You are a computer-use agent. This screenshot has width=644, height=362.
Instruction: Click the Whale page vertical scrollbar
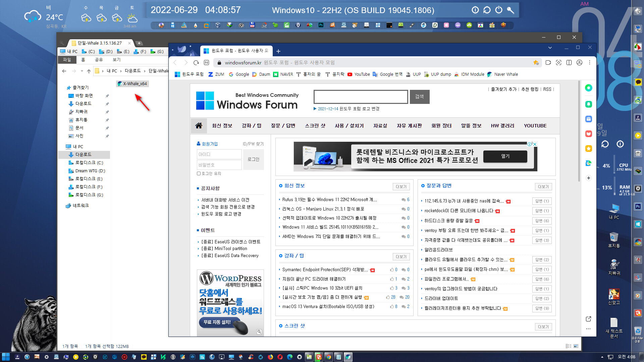pos(579,131)
